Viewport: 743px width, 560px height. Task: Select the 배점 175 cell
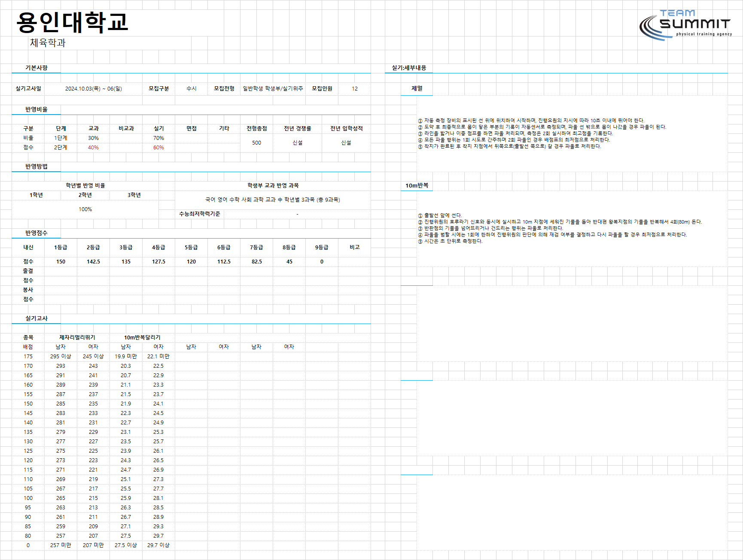coord(28,356)
